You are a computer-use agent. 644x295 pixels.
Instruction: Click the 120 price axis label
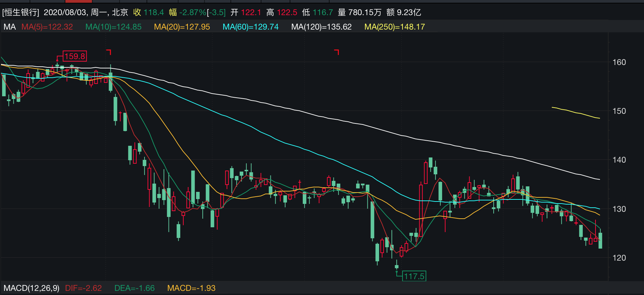[619, 258]
